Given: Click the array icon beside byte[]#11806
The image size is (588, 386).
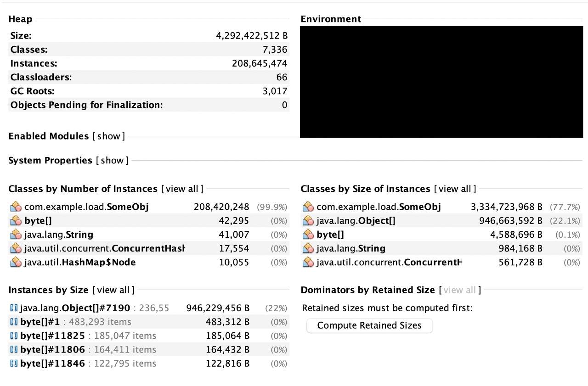Looking at the screenshot, I should click(x=14, y=350).
